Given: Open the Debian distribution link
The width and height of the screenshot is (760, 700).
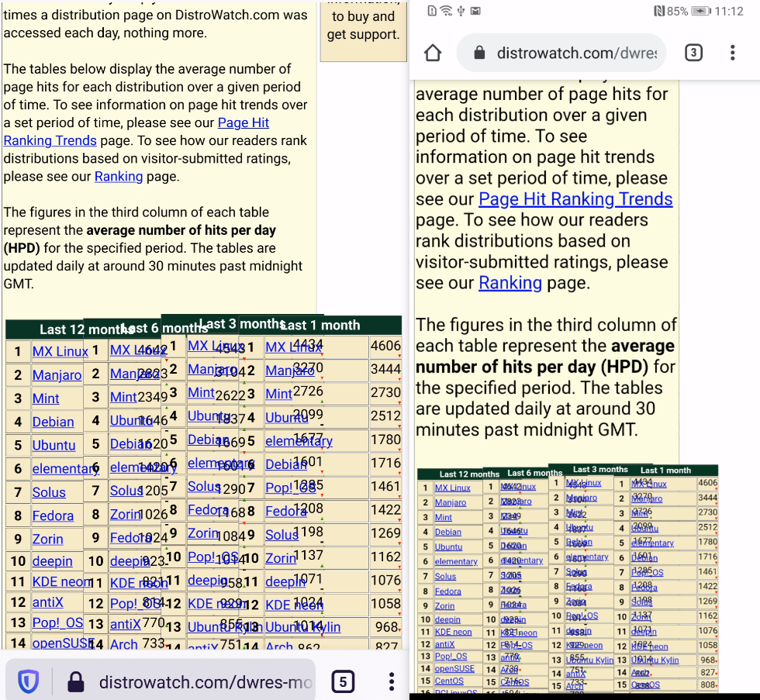Looking at the screenshot, I should (54, 422).
